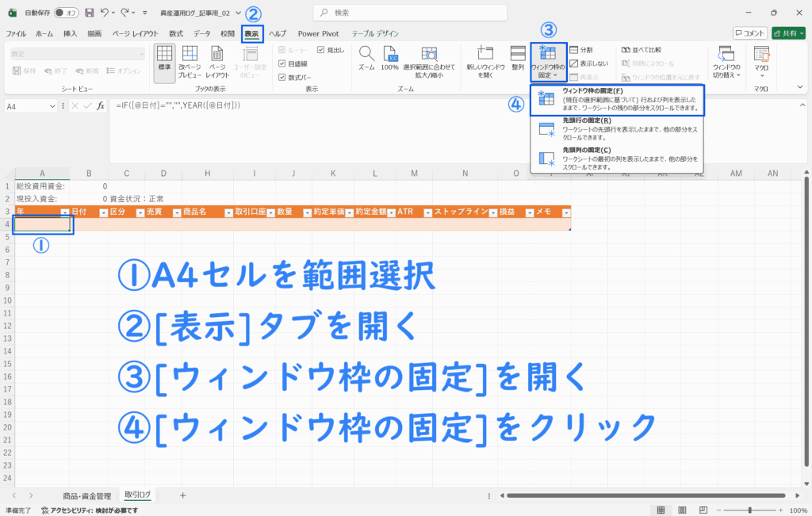812x516 pixels.
Task: Switch the 自動保存 toggle
Action: click(65, 13)
